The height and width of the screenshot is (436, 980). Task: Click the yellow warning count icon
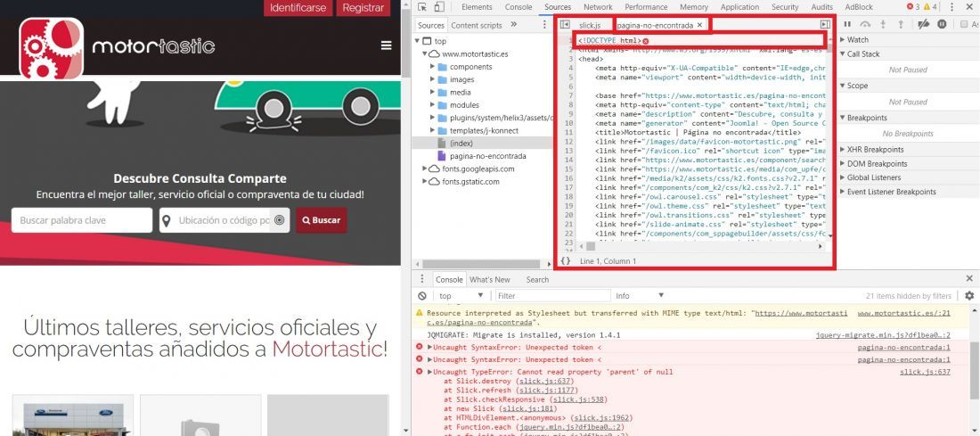(927, 7)
